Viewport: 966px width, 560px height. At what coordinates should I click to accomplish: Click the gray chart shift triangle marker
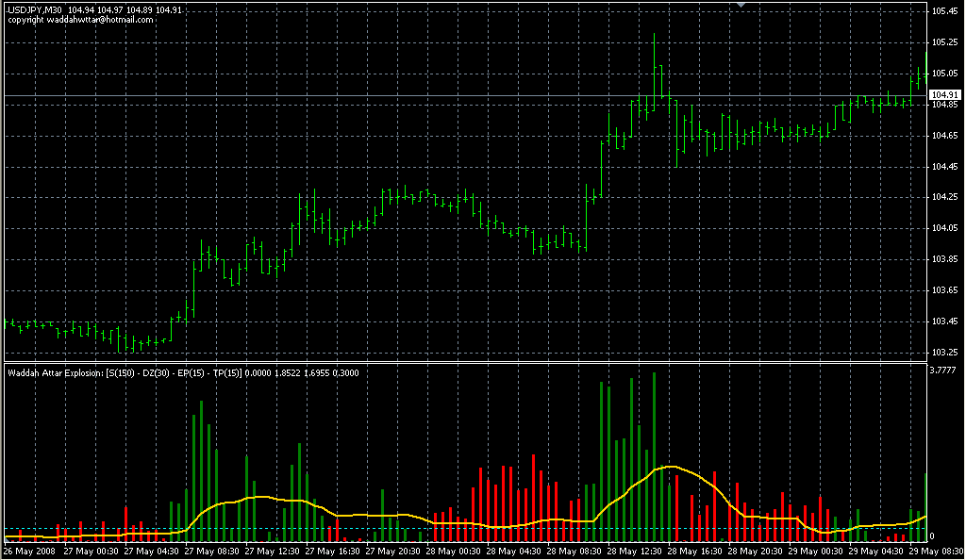click(742, 5)
